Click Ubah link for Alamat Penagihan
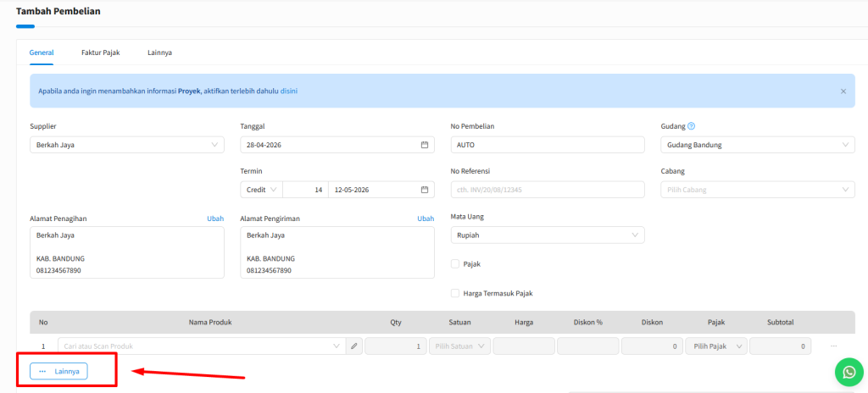Viewport: 868px width, 393px height. tap(215, 219)
